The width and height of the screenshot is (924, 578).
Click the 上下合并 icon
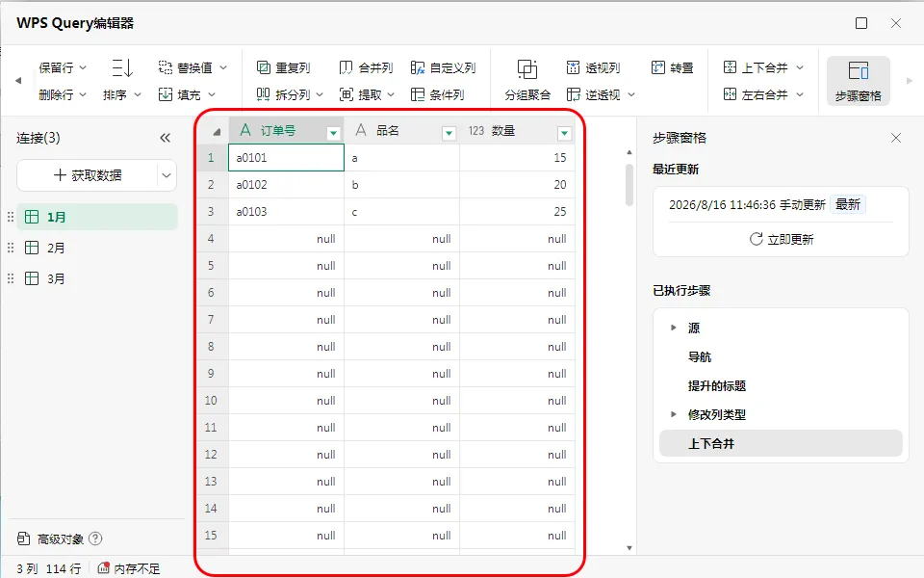730,67
